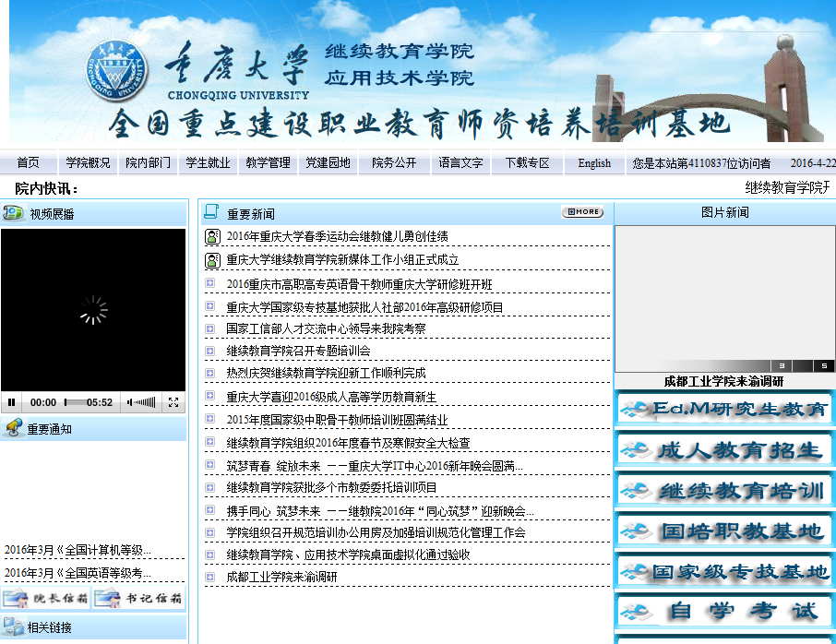Open the 院务公开 menu
Screen dimensions: 836x644
[x=394, y=162]
